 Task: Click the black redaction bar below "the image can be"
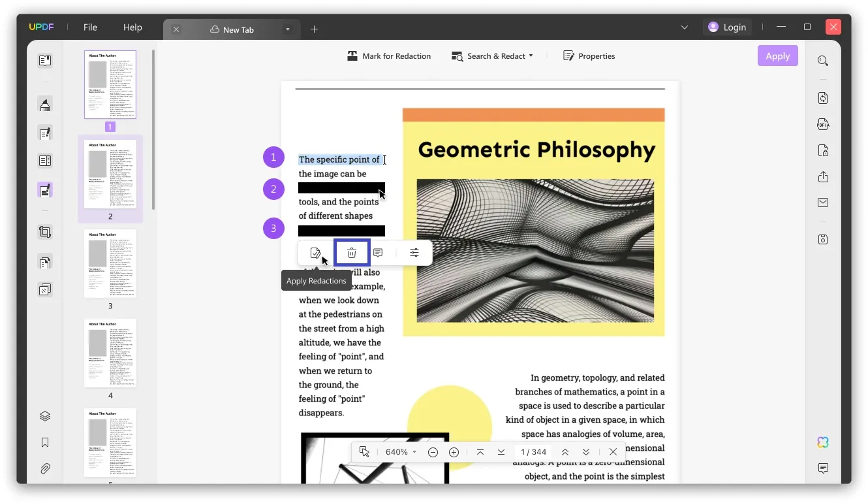point(341,188)
